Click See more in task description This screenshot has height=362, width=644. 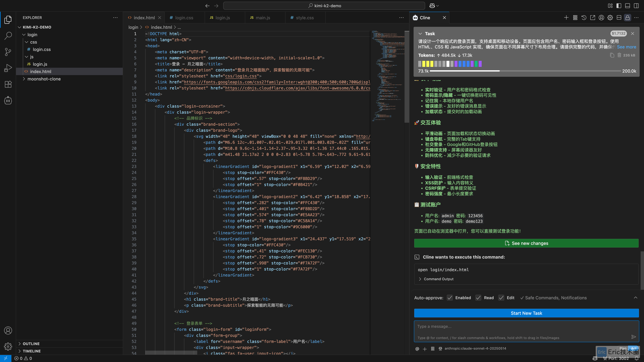tap(626, 47)
